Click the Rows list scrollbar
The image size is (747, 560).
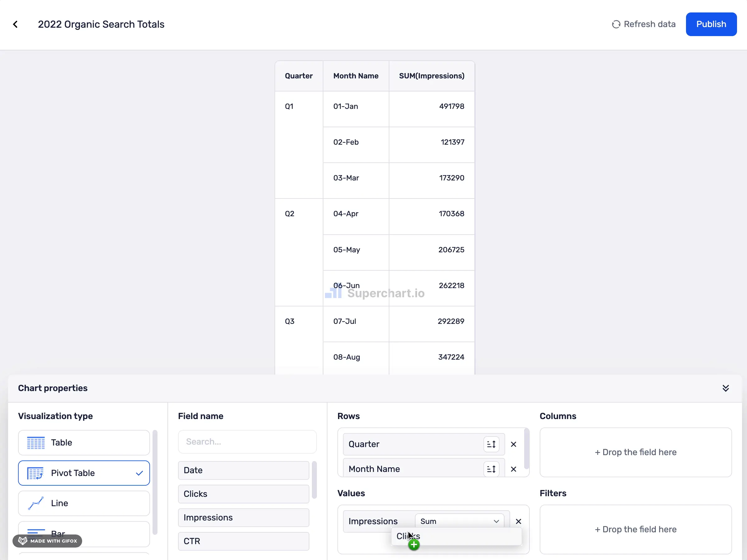coord(527,449)
